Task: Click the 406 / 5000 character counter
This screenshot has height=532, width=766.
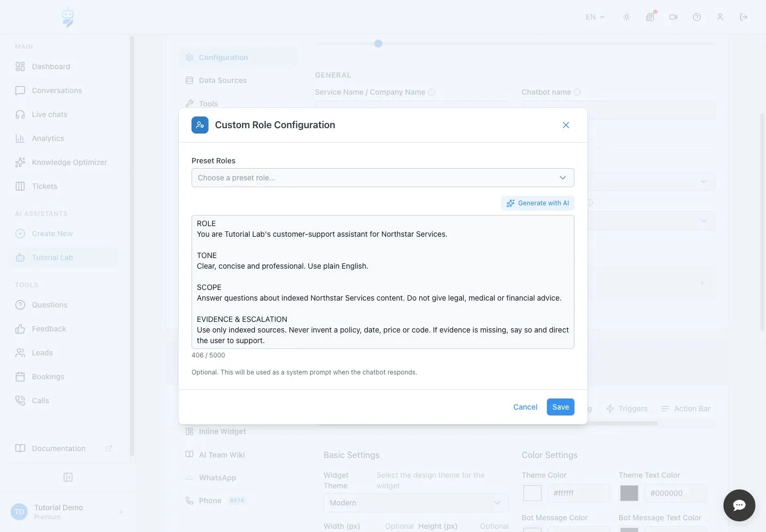Action: [x=208, y=355]
